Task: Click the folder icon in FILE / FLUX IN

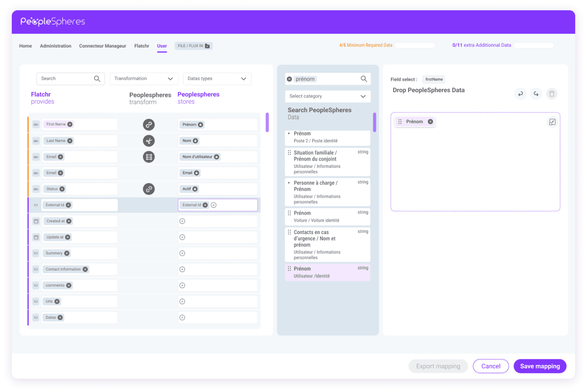Action: coord(207,46)
